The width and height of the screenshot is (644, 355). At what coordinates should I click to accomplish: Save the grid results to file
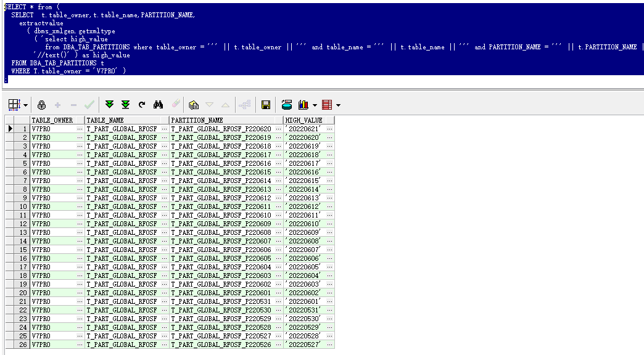[266, 104]
